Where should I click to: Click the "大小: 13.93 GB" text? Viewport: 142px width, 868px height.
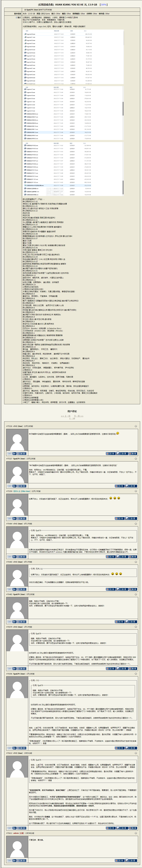[29, 14]
